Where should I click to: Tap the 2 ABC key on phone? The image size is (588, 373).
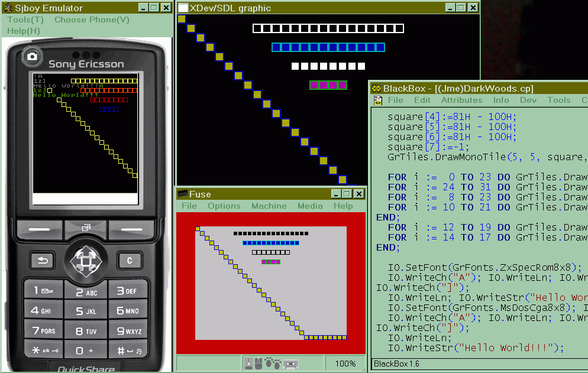click(86, 292)
